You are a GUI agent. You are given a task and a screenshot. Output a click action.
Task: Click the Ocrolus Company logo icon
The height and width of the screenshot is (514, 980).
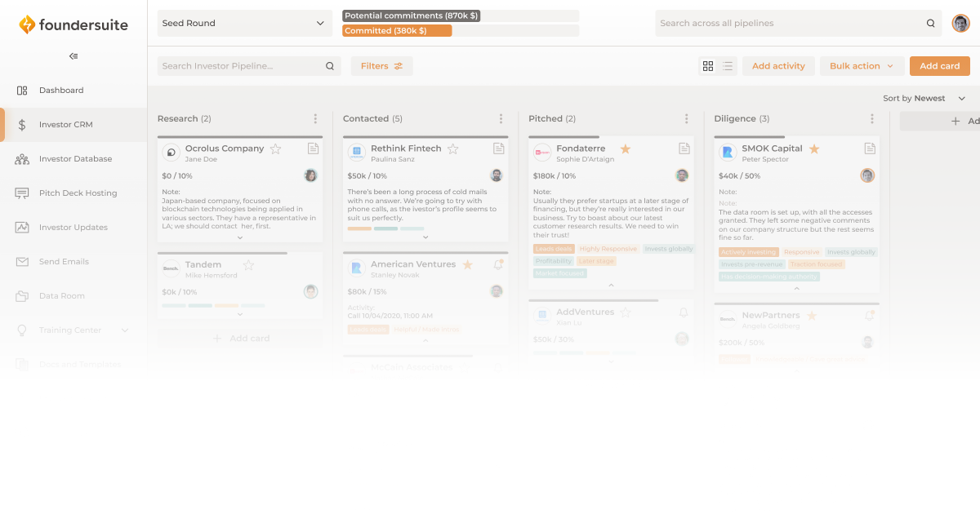click(171, 152)
